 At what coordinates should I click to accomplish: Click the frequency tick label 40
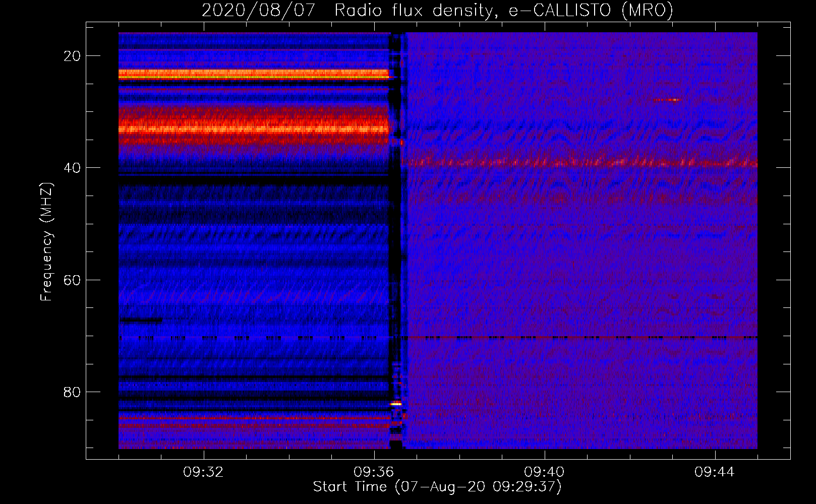click(x=72, y=168)
